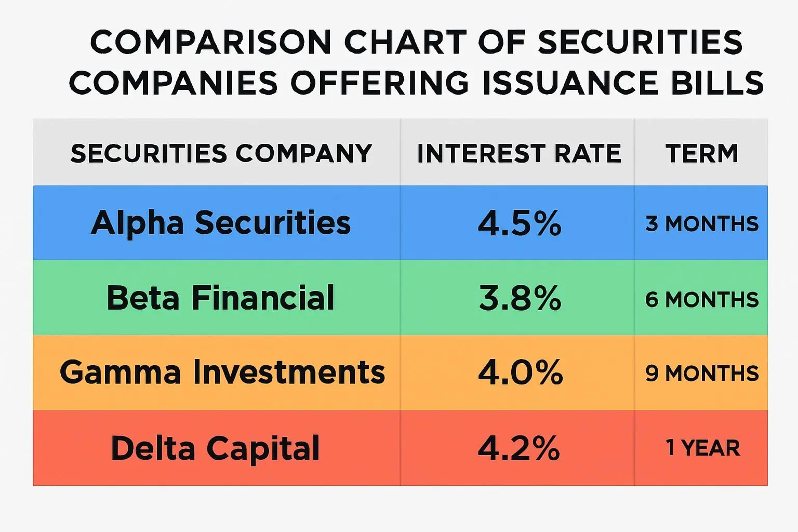Click the word Capital in the Delta row

pos(263,448)
